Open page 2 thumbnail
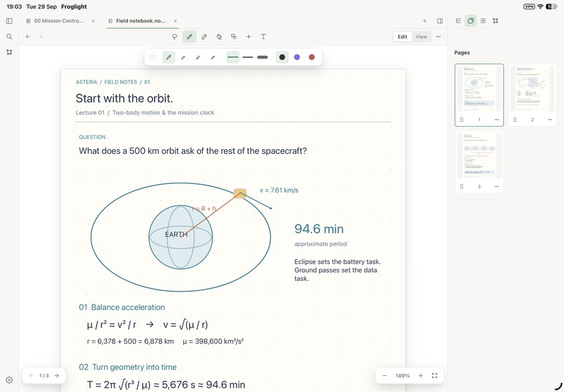Screen dimensions: 564x392 coord(533,89)
